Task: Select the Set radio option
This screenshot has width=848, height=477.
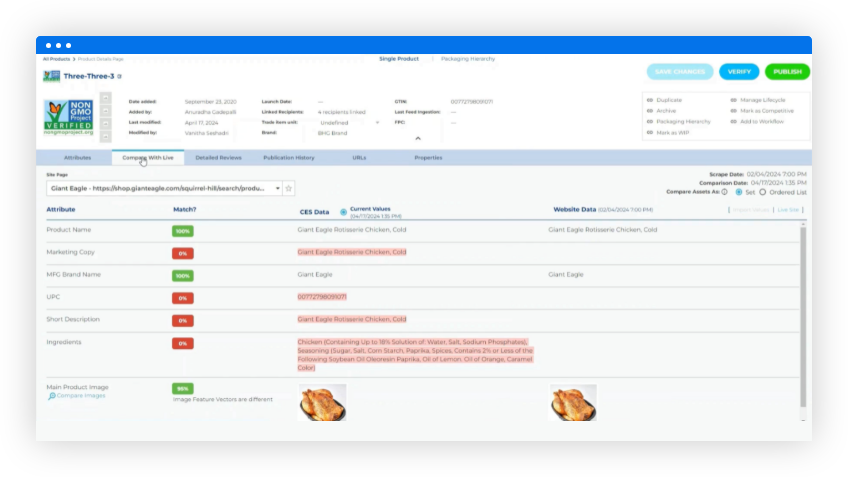Action: coord(739,192)
